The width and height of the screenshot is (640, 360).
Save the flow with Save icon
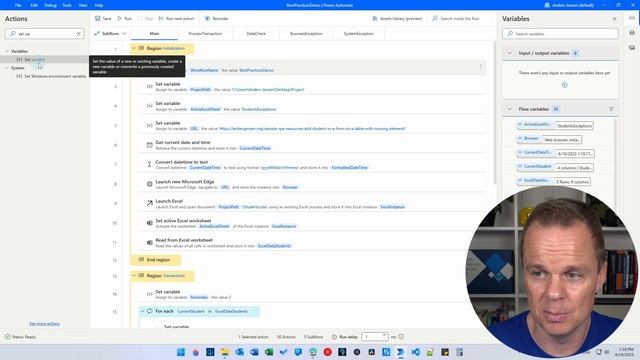tap(103, 18)
